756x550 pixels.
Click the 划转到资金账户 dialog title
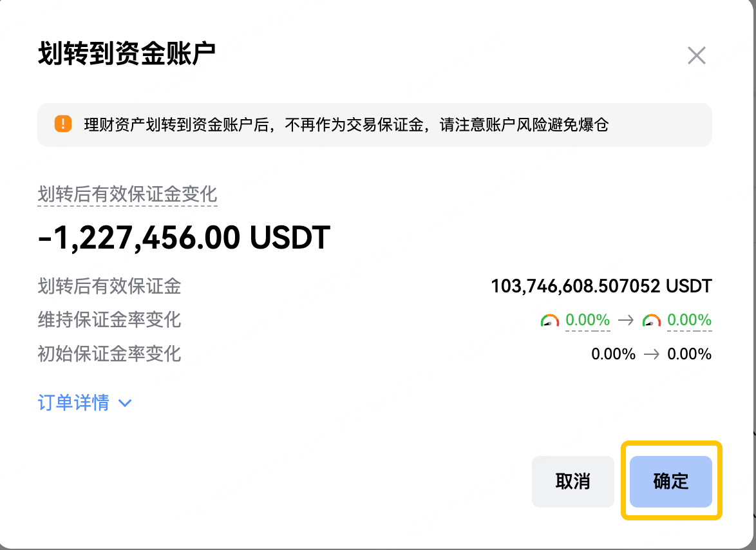[x=127, y=53]
